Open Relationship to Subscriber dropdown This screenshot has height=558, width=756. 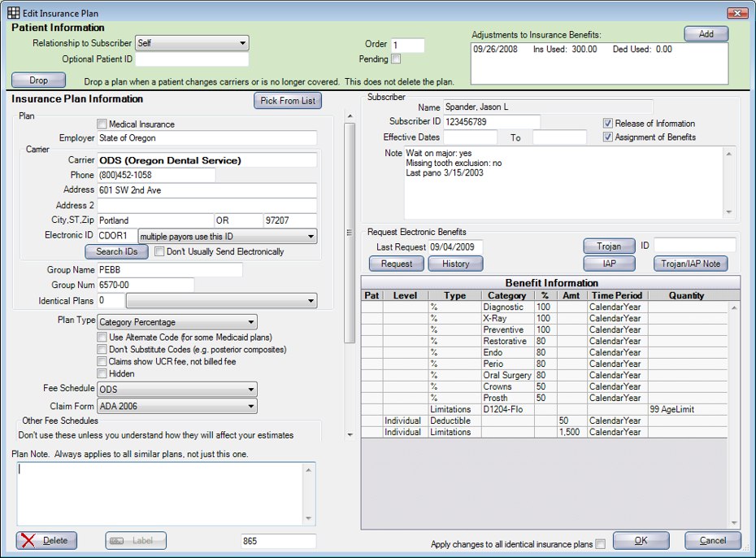coord(192,43)
